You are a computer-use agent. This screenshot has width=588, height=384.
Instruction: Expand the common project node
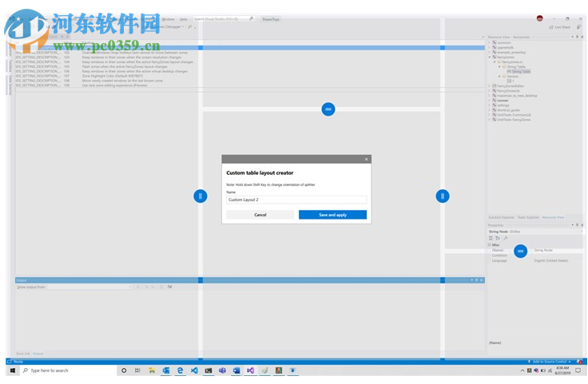click(x=490, y=42)
